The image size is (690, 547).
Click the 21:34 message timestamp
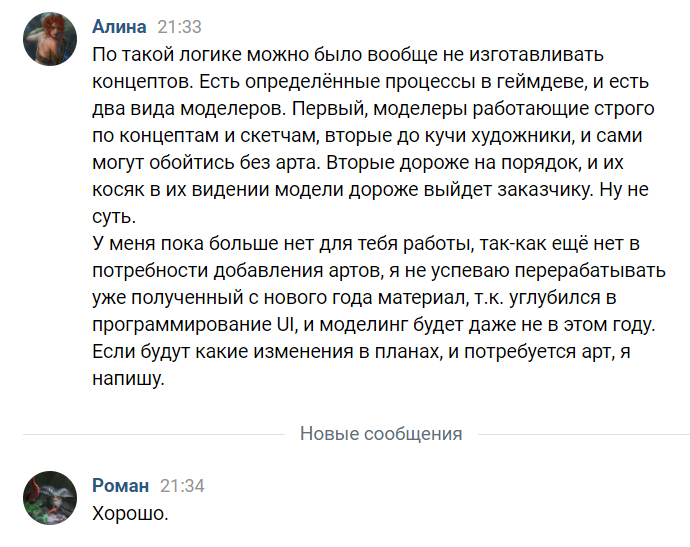pos(182,486)
